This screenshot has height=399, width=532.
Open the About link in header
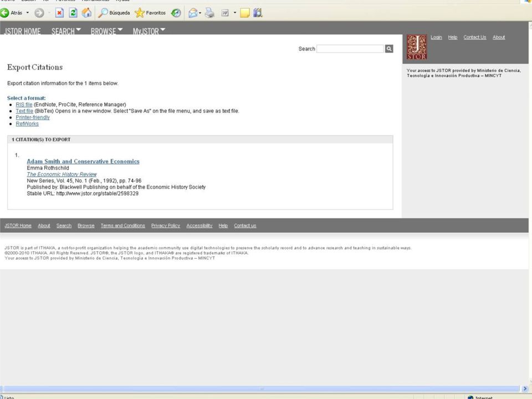[499, 37]
